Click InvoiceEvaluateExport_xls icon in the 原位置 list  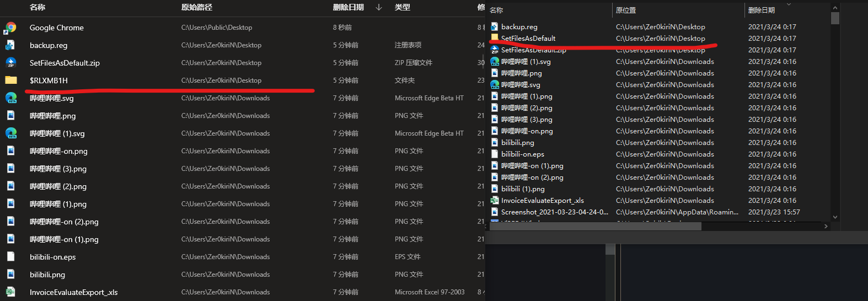495,200
